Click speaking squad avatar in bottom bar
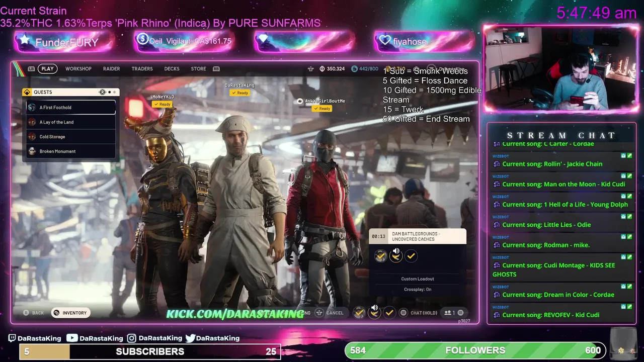 (374, 312)
